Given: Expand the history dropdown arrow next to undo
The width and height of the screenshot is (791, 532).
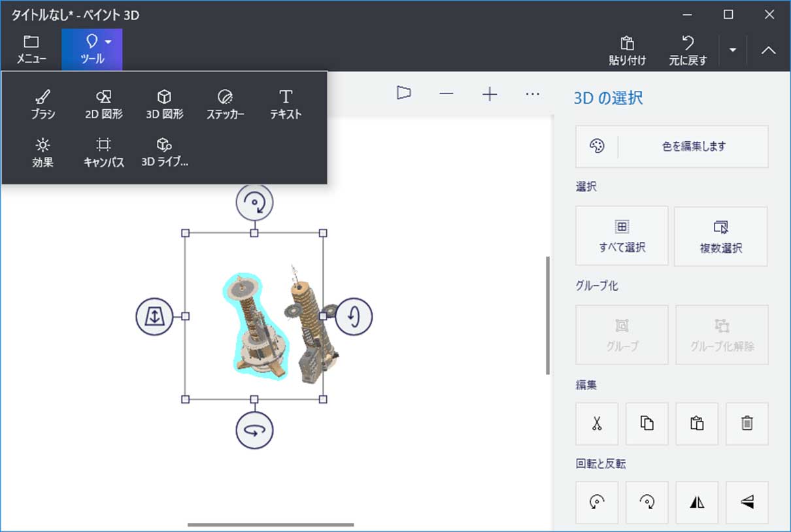Looking at the screenshot, I should point(733,50).
